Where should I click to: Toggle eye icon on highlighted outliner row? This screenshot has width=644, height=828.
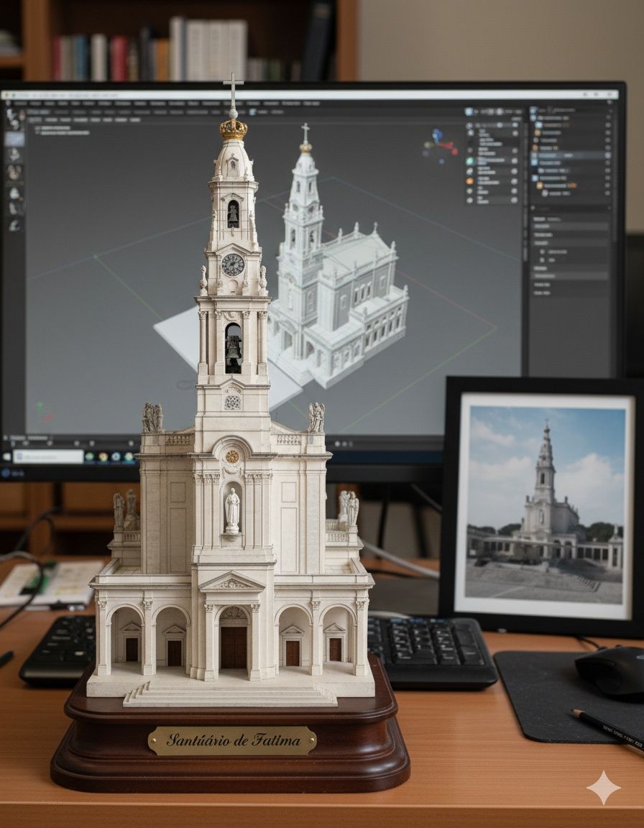pyautogui.click(x=607, y=156)
